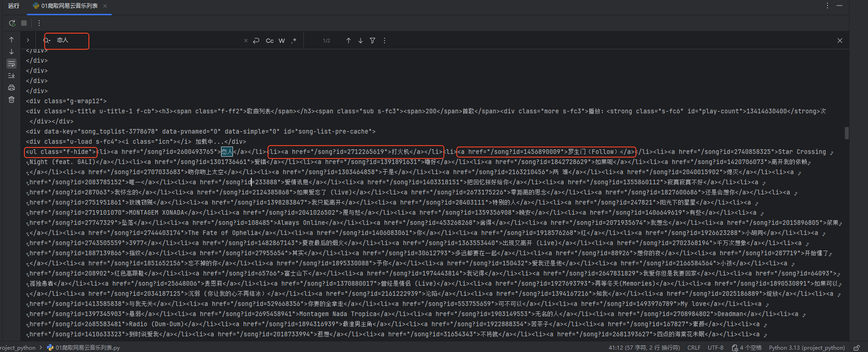Open more run toolbar actions
Image resolution: width=868 pixels, height=352 pixels.
pos(39,23)
